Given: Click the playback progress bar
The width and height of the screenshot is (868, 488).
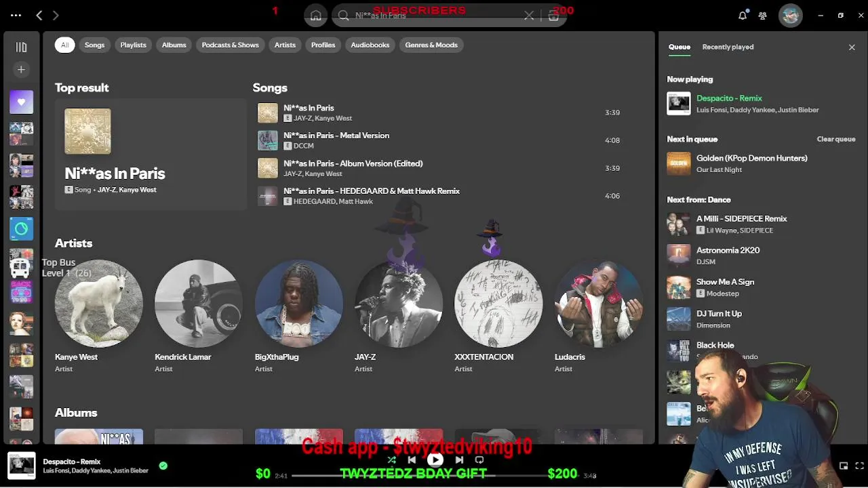Looking at the screenshot, I should pyautogui.click(x=434, y=476).
